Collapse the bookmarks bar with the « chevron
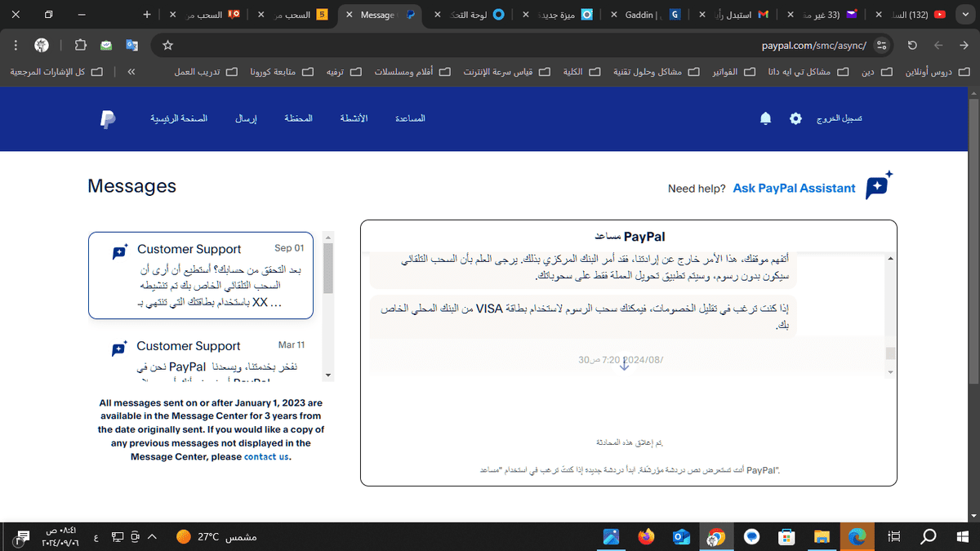980x551 pixels. point(130,72)
